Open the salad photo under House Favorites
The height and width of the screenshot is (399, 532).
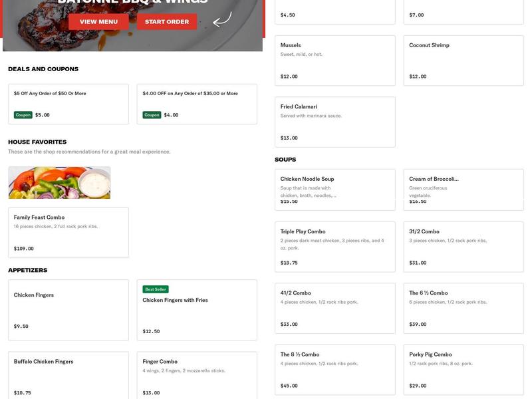pyautogui.click(x=59, y=183)
